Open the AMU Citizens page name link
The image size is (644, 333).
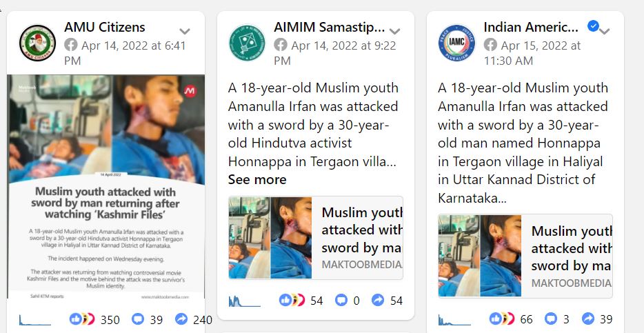point(105,27)
